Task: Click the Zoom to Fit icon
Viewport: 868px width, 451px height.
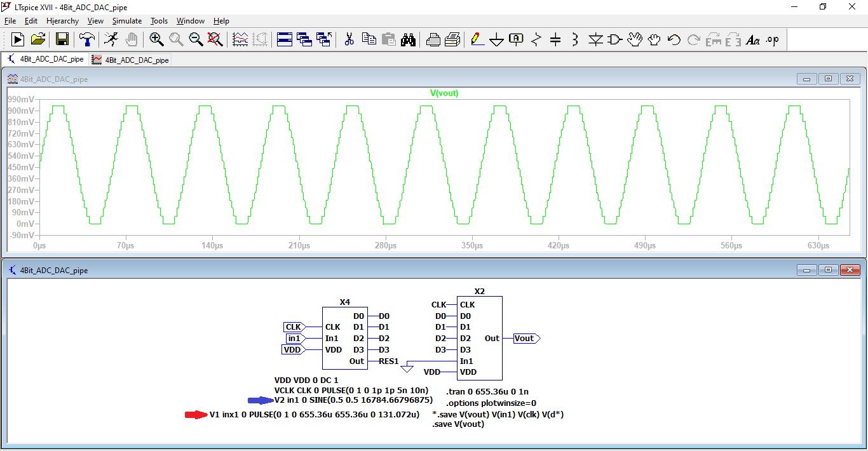Action: 215,39
